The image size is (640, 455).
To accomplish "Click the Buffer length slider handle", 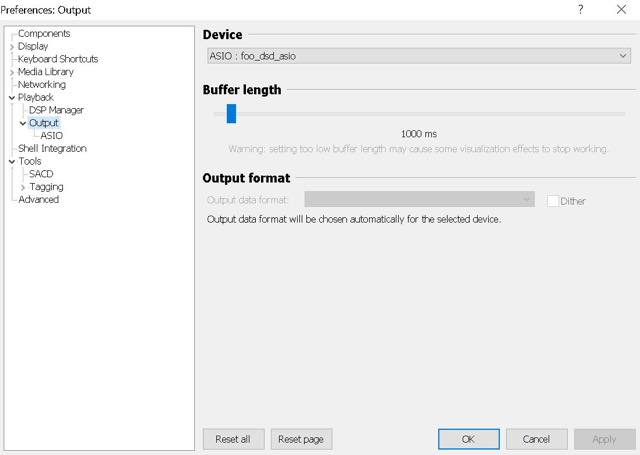I will click(x=231, y=113).
